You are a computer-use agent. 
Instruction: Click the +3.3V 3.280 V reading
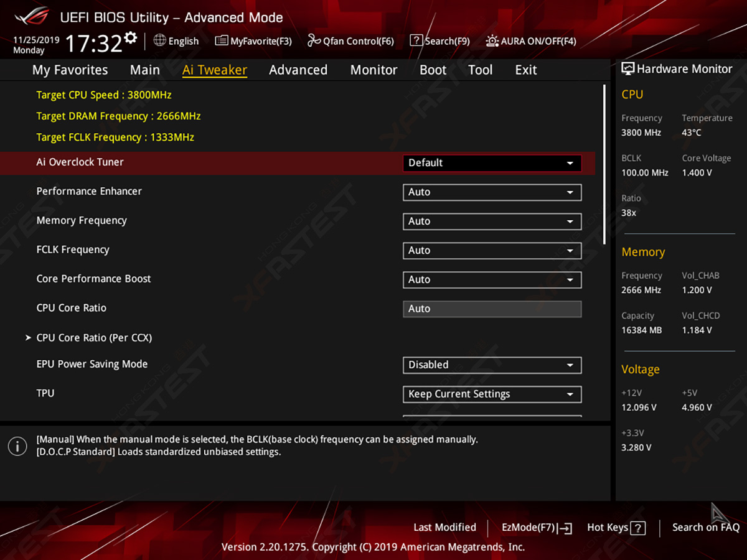coord(636,448)
